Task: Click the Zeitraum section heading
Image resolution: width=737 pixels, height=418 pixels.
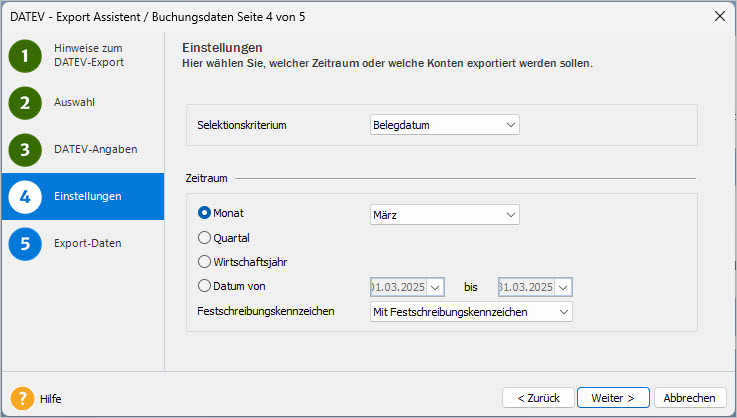Action: pos(206,178)
